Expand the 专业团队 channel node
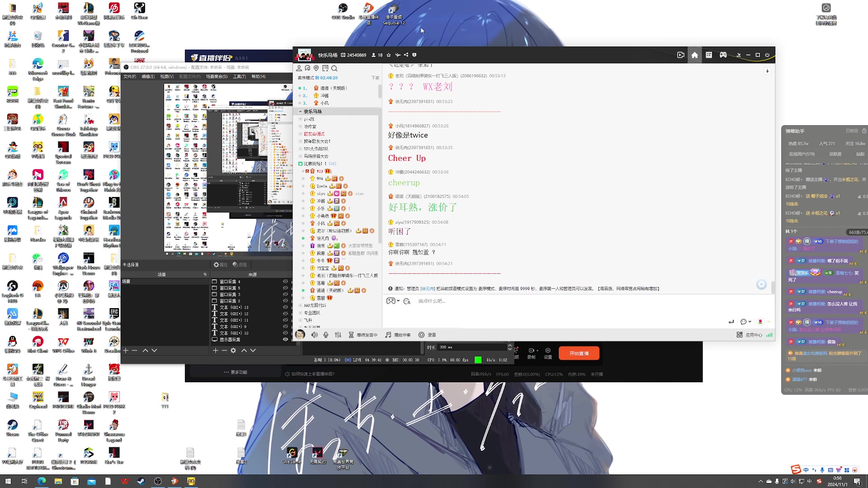 301,313
